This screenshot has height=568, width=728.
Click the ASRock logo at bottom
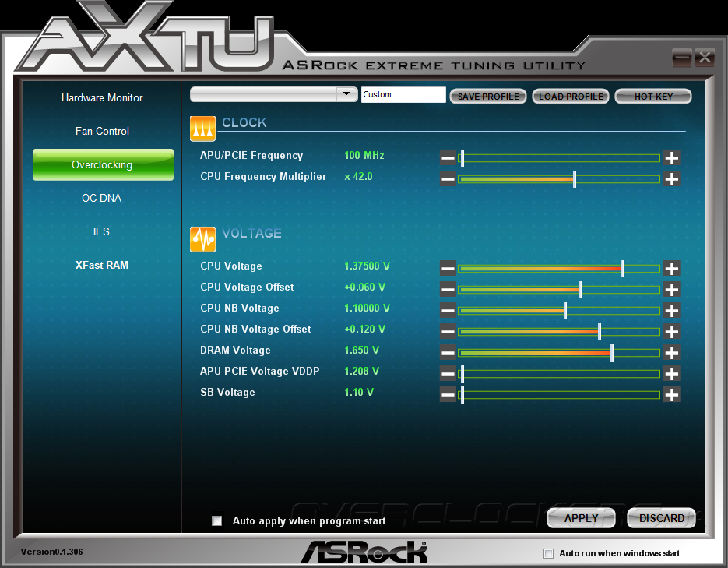click(x=364, y=552)
